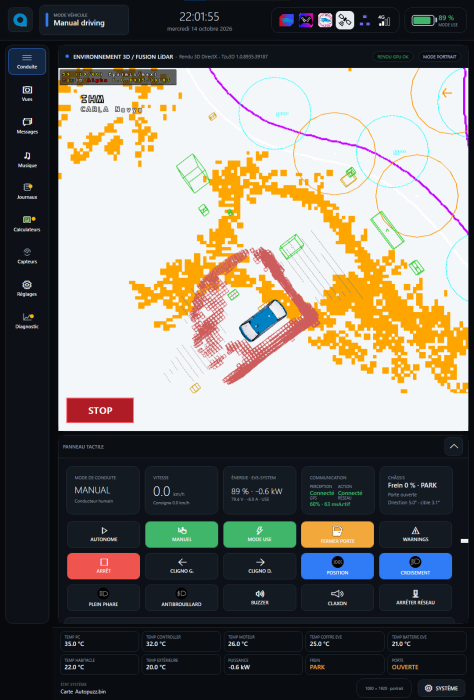Viewport: 474px width, 700px height.
Task: Click the blue vehicle in the 3D view
Action: [x=262, y=320]
